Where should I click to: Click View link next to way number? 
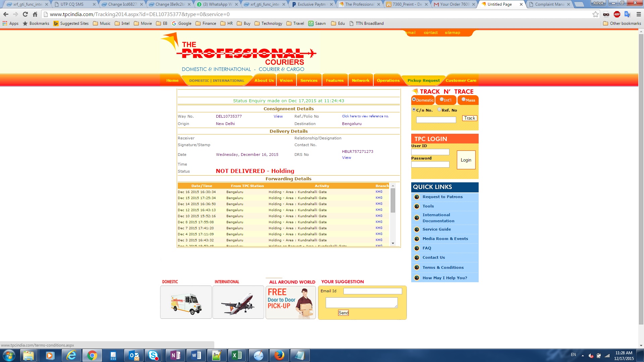[278, 116]
